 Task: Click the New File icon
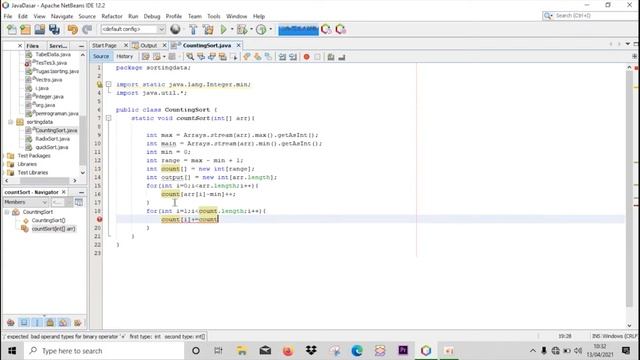(x=12, y=29)
